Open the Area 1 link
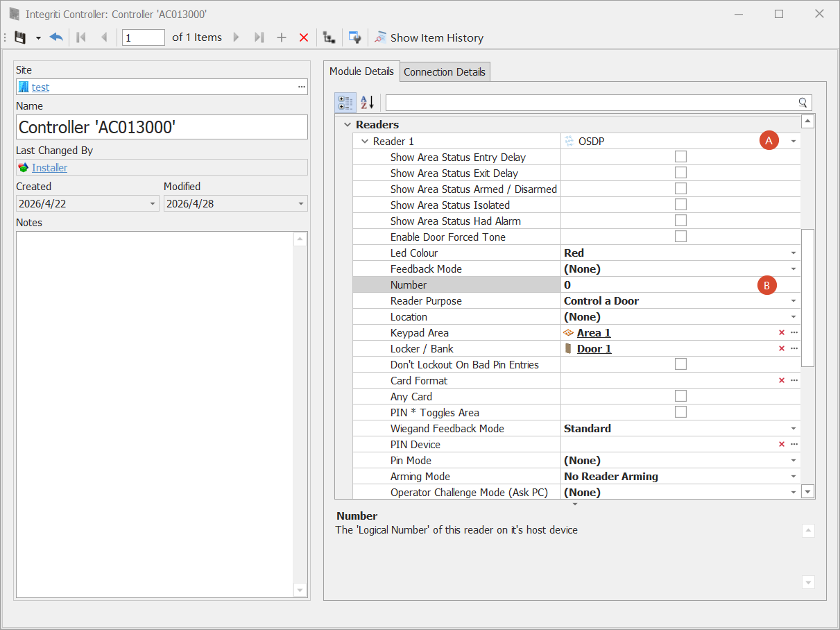Viewport: 840px width, 630px height. pyautogui.click(x=594, y=333)
